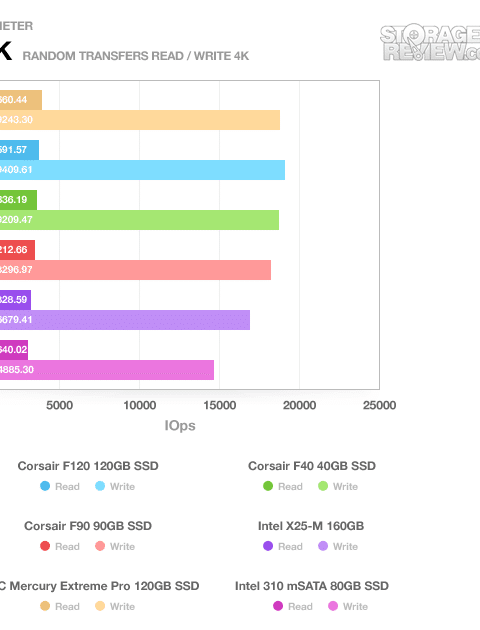This screenshot has width=480, height=630.
Task: Click the light green write bar ending 209.47
Action: 139,220
